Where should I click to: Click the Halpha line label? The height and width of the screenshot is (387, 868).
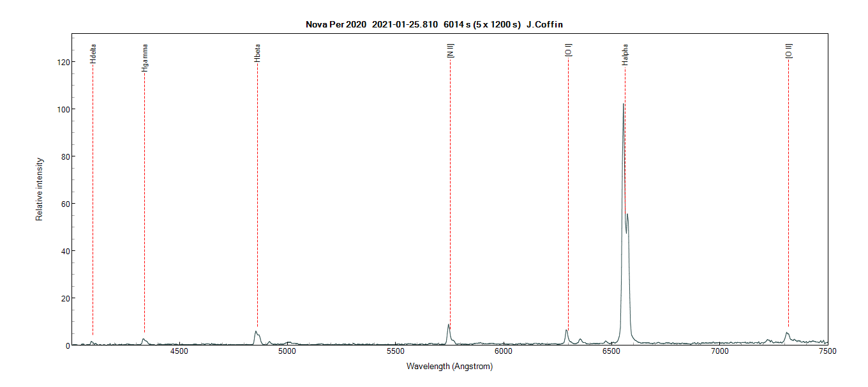coord(625,54)
